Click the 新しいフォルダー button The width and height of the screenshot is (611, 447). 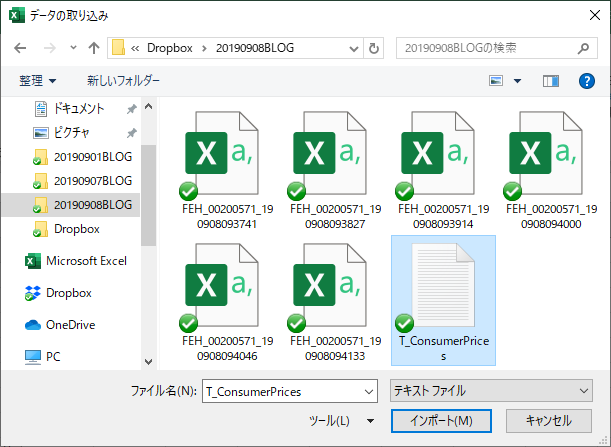click(x=123, y=80)
